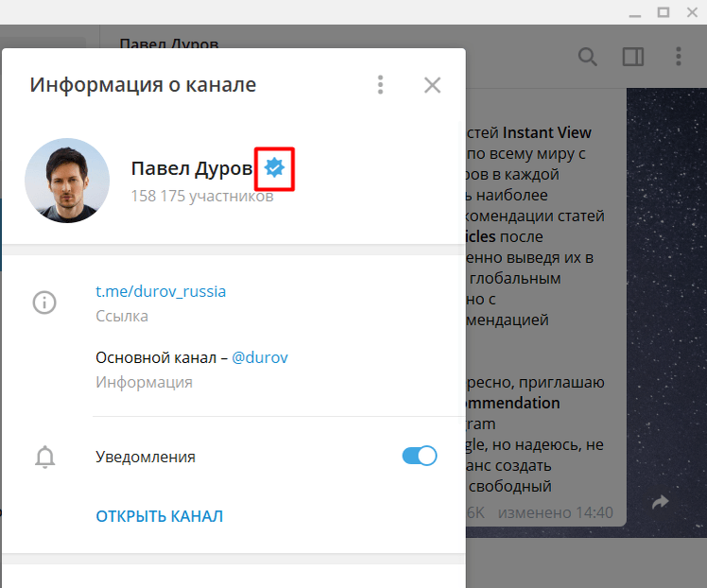Close the Telegram window
The image size is (707, 588).
pos(692,12)
